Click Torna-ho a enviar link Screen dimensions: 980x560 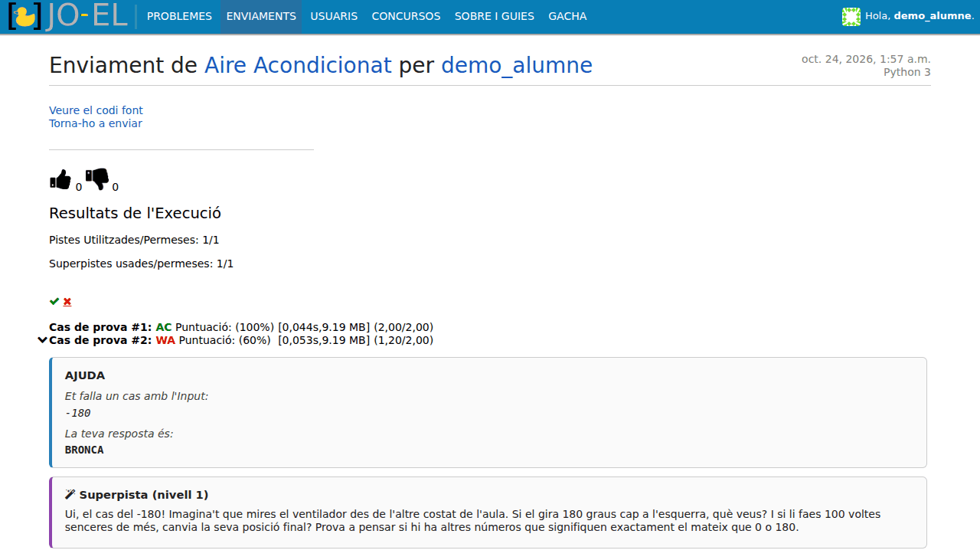tap(96, 123)
